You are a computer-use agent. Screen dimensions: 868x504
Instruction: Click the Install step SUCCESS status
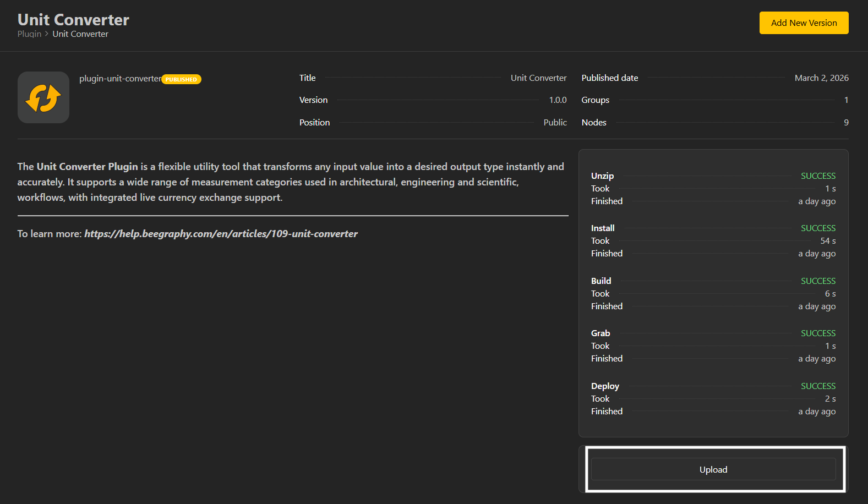(818, 228)
